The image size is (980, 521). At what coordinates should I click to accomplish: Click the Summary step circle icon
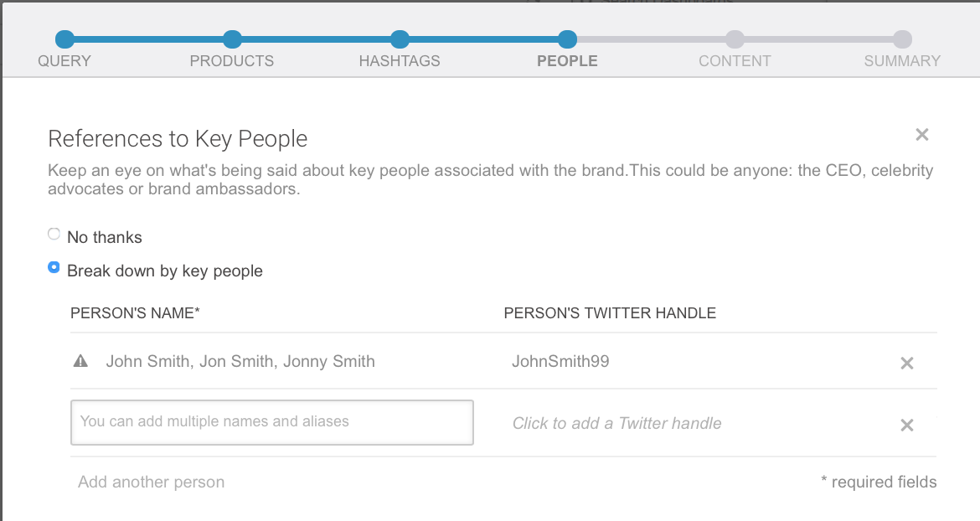[x=902, y=39]
